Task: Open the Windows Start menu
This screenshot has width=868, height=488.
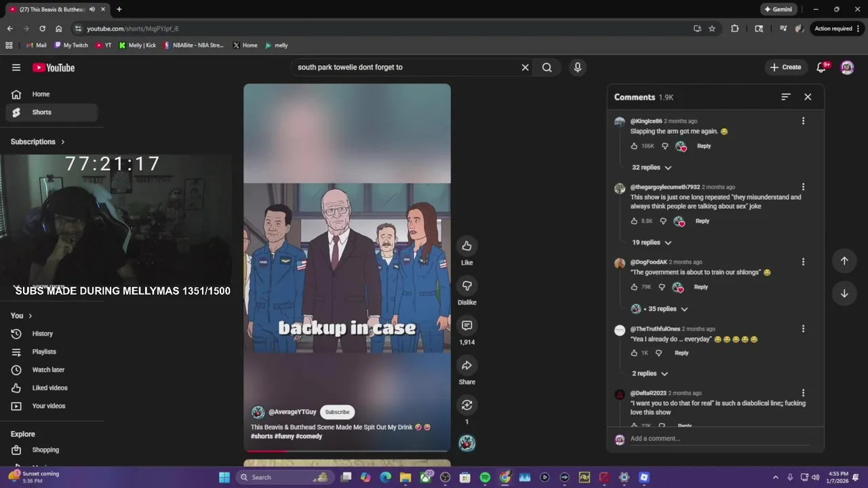Action: [x=224, y=477]
